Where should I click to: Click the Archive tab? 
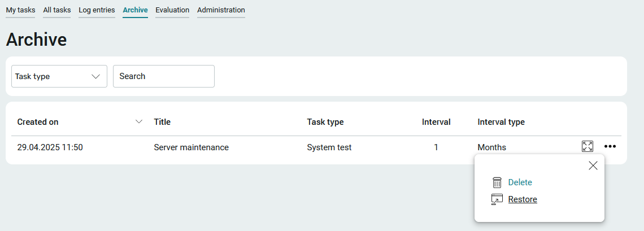(x=135, y=10)
